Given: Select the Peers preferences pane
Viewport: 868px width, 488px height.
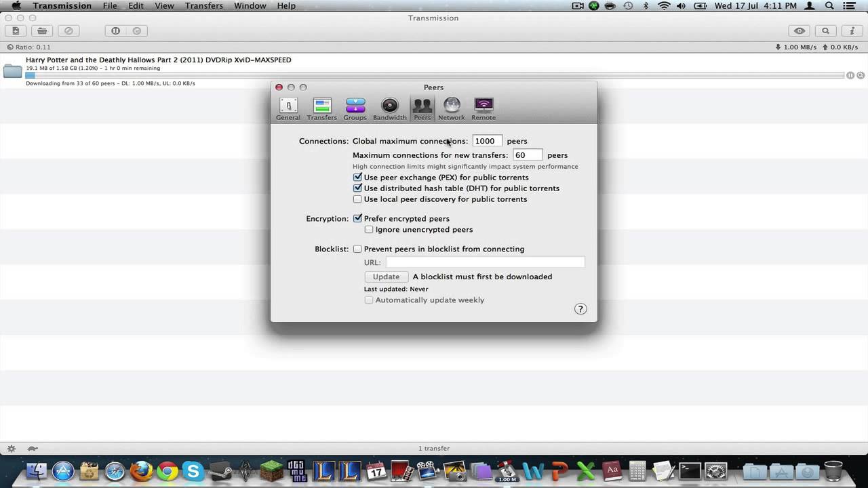Looking at the screenshot, I should (x=422, y=109).
